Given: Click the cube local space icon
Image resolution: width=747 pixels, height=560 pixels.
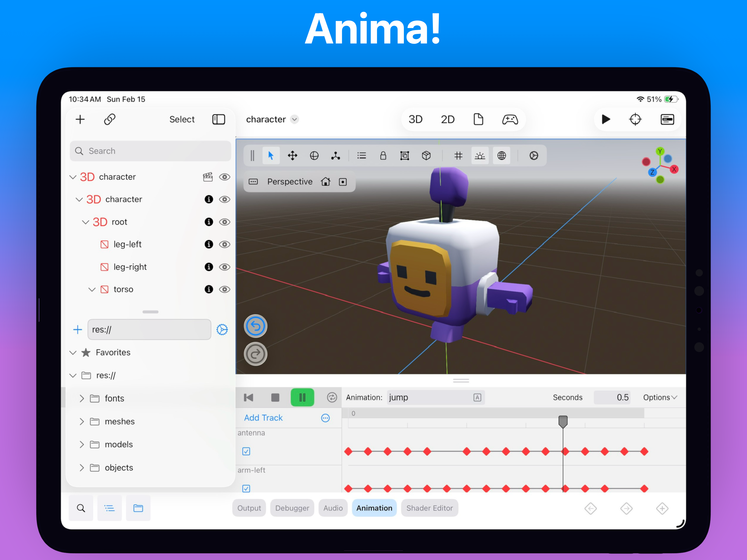Looking at the screenshot, I should click(x=426, y=155).
